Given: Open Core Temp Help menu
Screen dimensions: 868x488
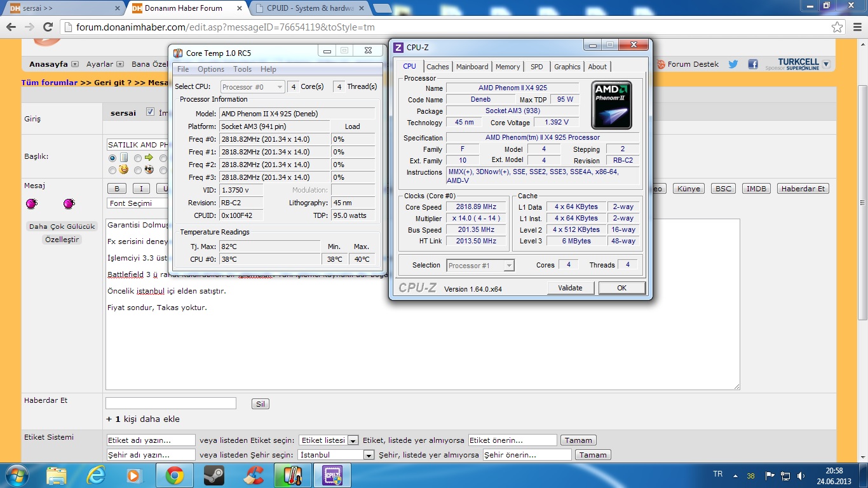Looking at the screenshot, I should point(268,69).
